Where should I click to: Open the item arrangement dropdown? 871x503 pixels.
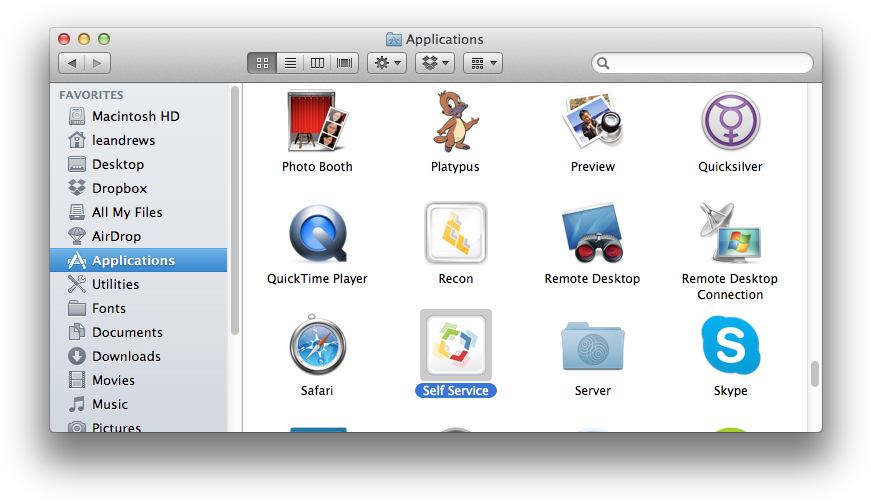pyautogui.click(x=483, y=63)
